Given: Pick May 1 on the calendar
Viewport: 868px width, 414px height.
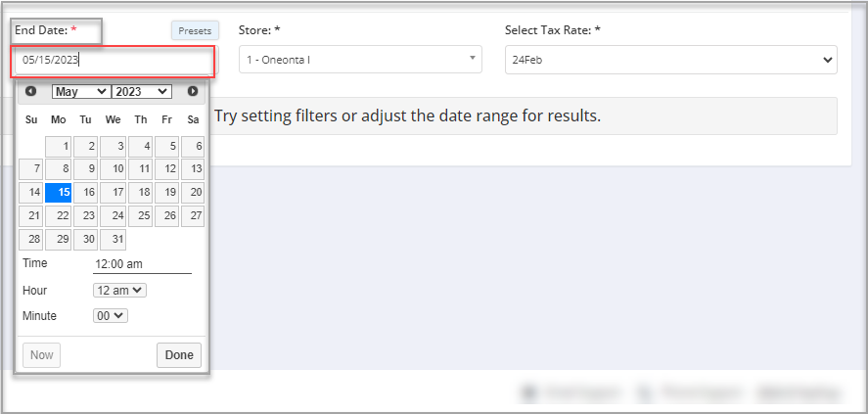Looking at the screenshot, I should click(59, 146).
